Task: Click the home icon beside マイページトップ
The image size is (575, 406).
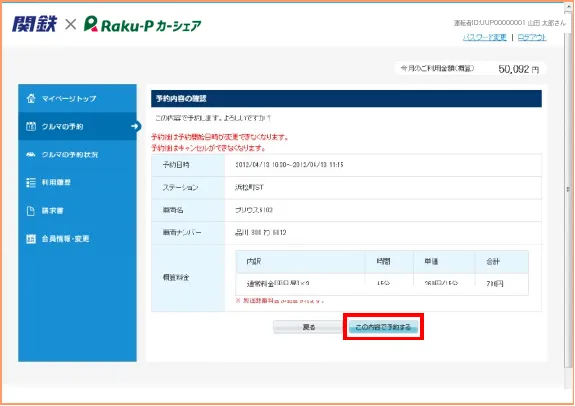Action: [x=31, y=98]
